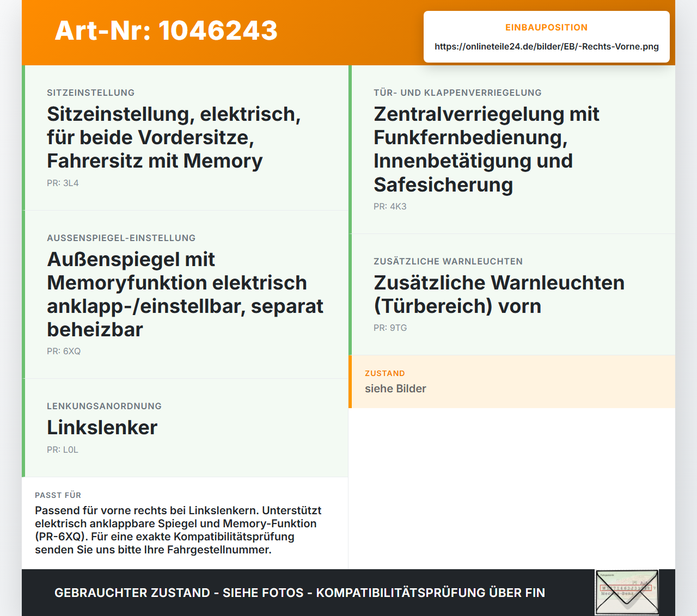Select the Sitzeinstellung, elektrisch heading

click(174, 138)
